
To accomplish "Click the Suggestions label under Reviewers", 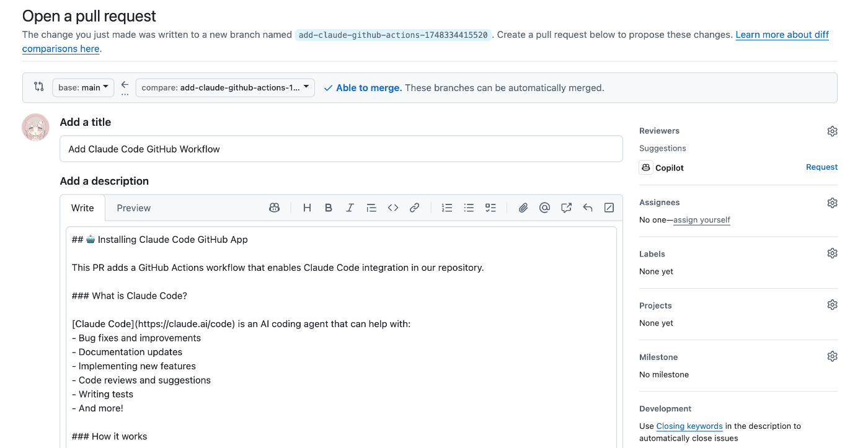I will click(663, 148).
